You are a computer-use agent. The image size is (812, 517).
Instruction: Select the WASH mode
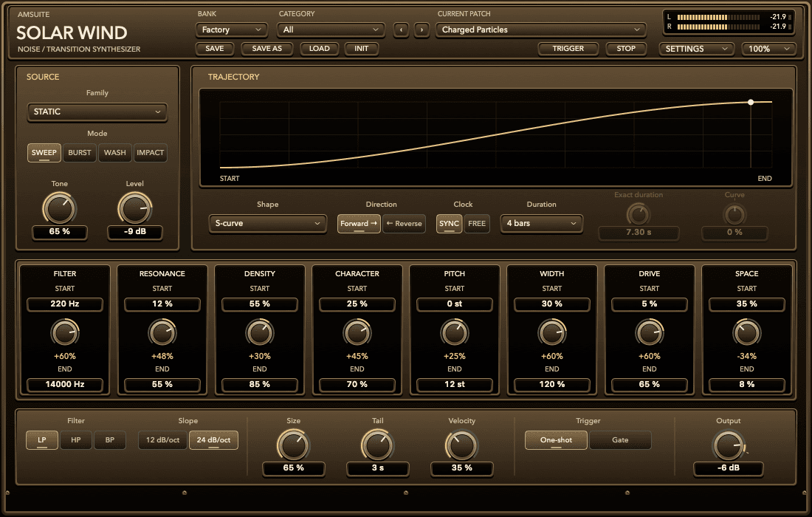point(115,153)
